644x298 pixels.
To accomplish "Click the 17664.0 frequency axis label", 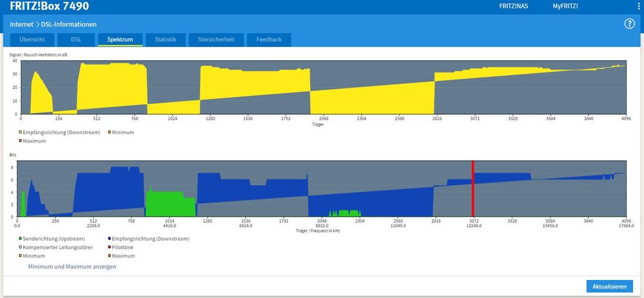I will [625, 226].
